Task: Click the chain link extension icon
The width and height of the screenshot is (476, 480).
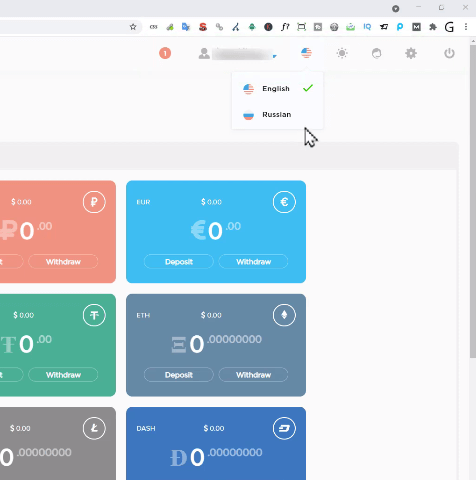Action: pyautogui.click(x=219, y=27)
